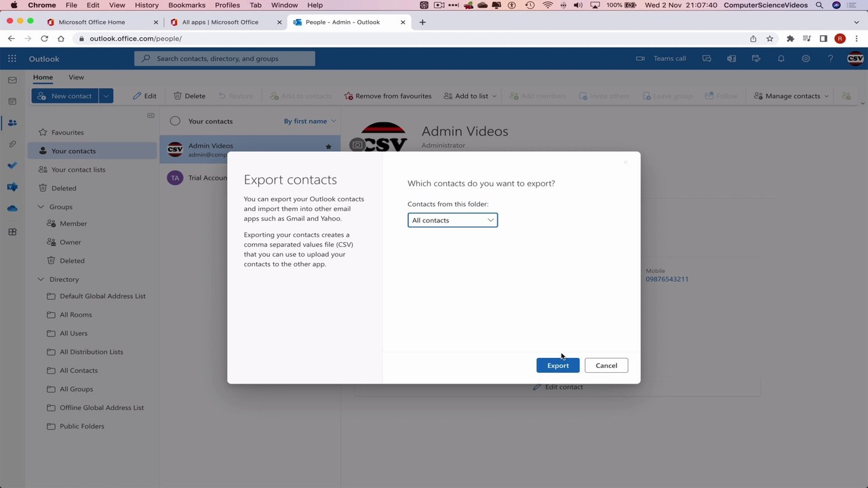Image resolution: width=868 pixels, height=488 pixels.
Task: Close the Export contacts dialog
Action: 625,163
